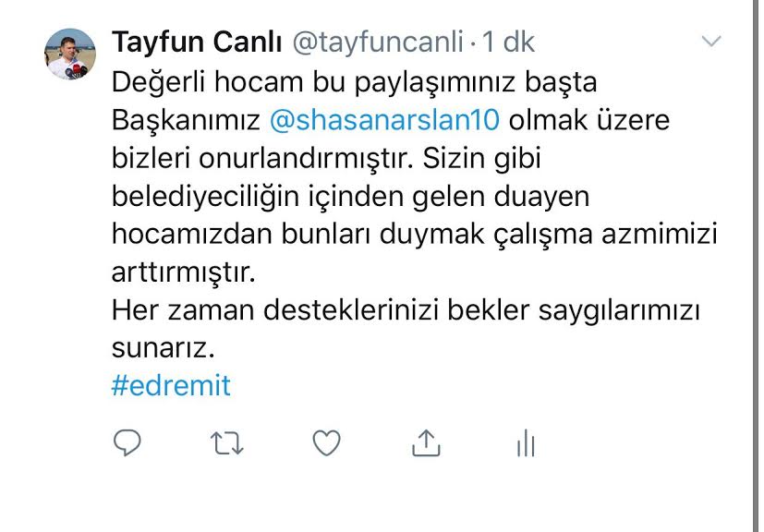Click the Tayfun Canlı display name
764x532 pixels.
coord(197,42)
